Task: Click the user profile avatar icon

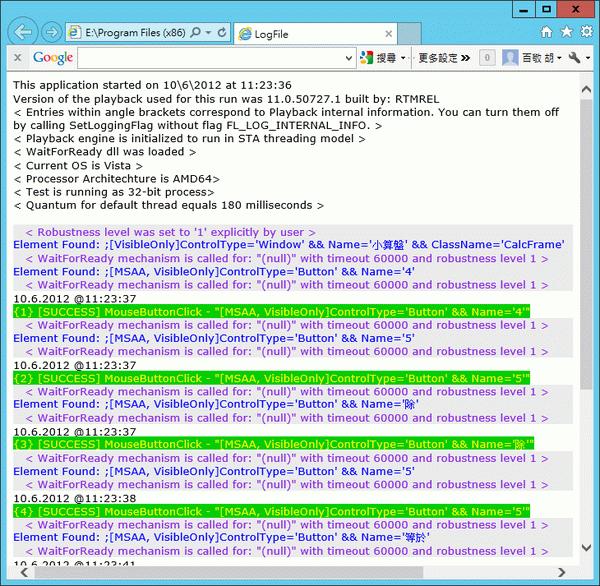Action: tap(510, 58)
